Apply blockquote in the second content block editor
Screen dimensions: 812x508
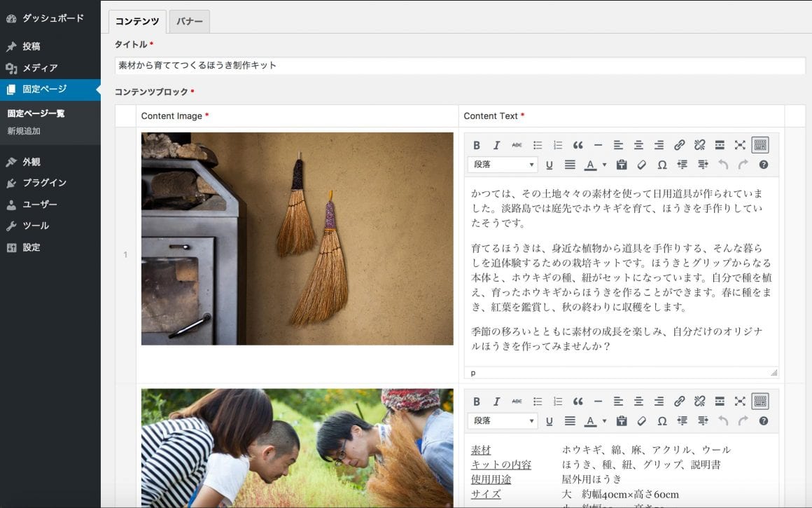click(578, 401)
